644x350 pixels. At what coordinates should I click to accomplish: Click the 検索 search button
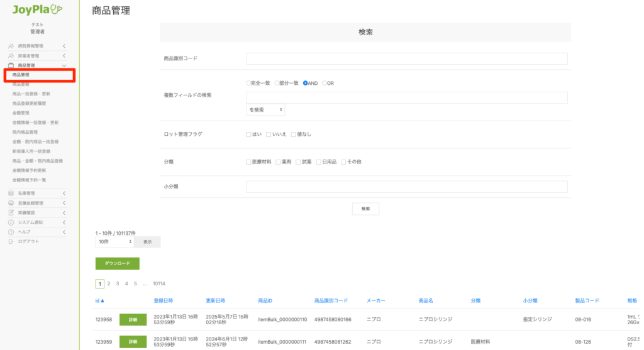click(x=365, y=209)
